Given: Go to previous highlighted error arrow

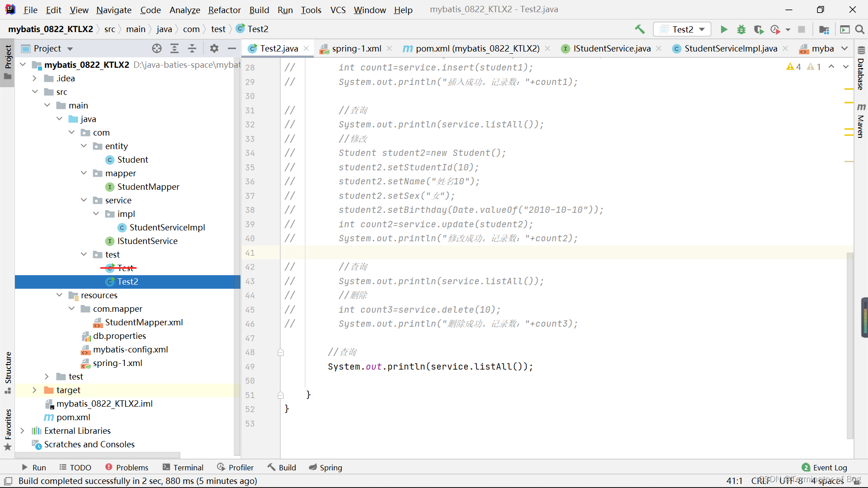Looking at the screenshot, I should point(831,67).
